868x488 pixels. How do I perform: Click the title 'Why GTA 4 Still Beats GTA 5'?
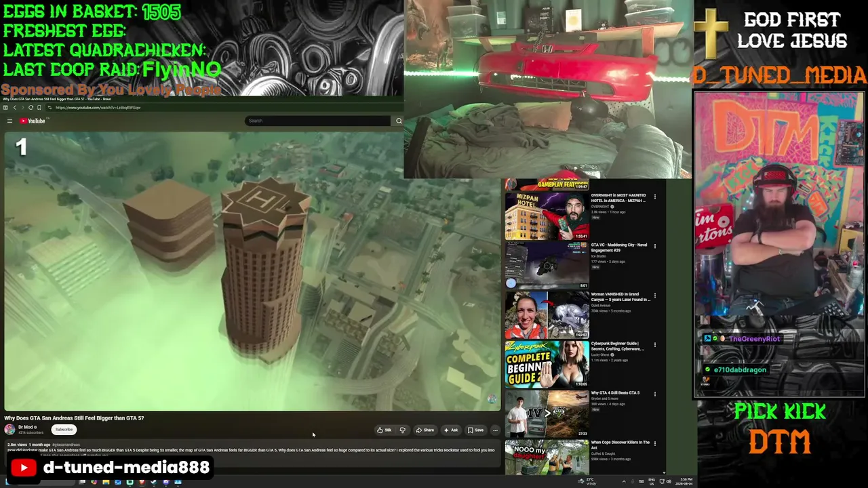(616, 393)
